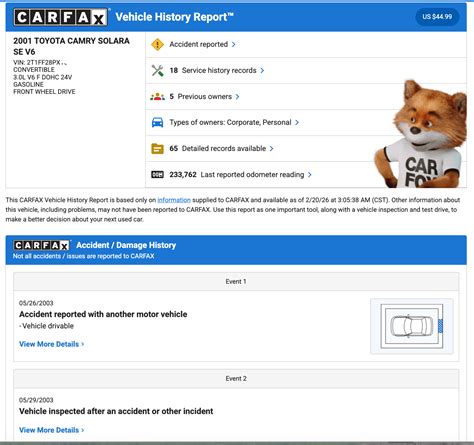Open last reported odometer reading chevron
474x445 pixels.
click(x=310, y=174)
